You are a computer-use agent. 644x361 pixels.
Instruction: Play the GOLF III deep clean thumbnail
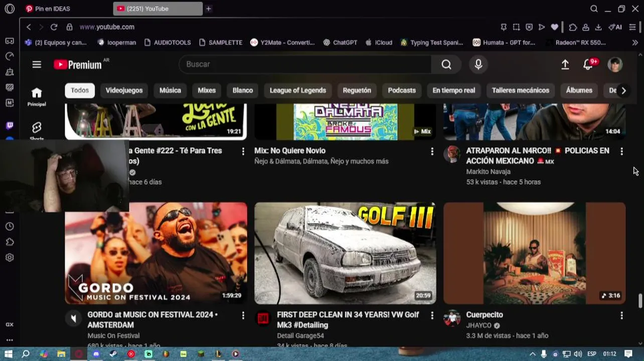pos(345,253)
